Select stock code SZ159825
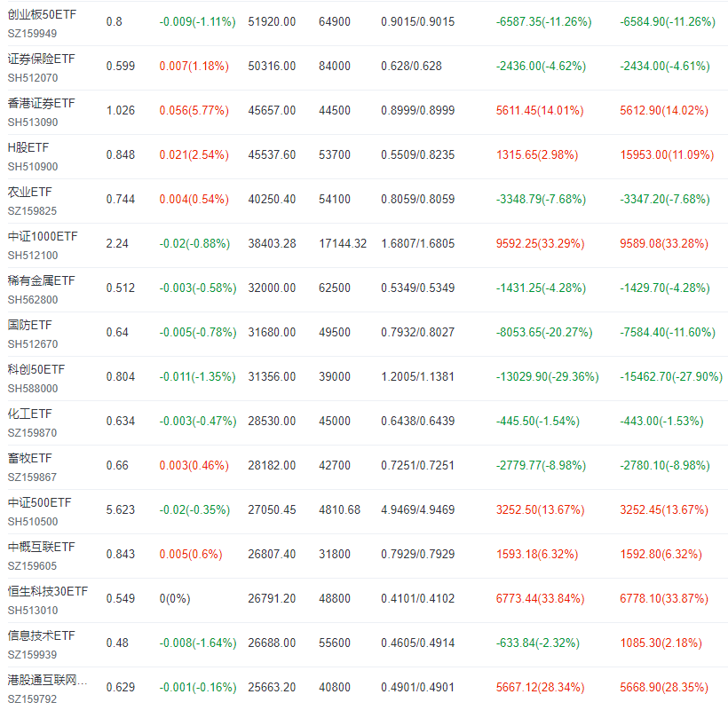 tap(33, 211)
